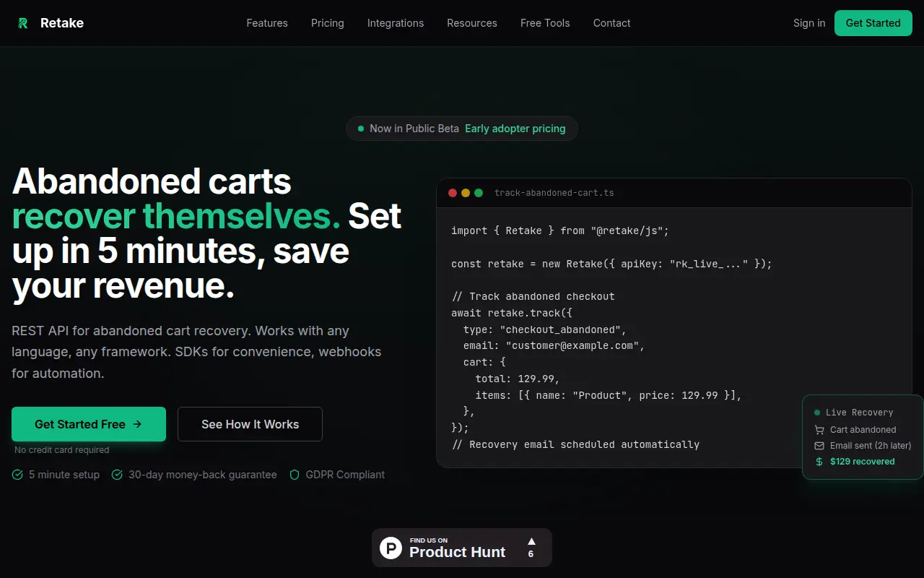The height and width of the screenshot is (578, 924).
Task: Open the Find us on Product Hunt badge
Action: tap(462, 548)
